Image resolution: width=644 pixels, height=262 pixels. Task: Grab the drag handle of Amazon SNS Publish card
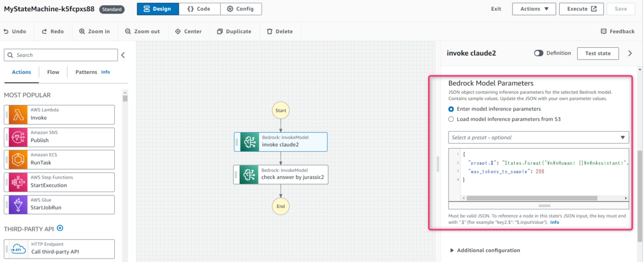7,137
